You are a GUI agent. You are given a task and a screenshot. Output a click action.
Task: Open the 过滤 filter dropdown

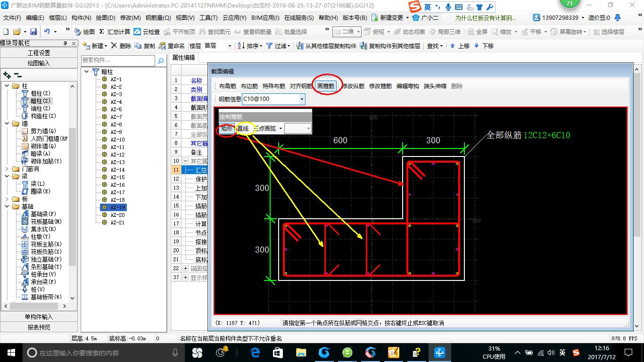(x=278, y=46)
